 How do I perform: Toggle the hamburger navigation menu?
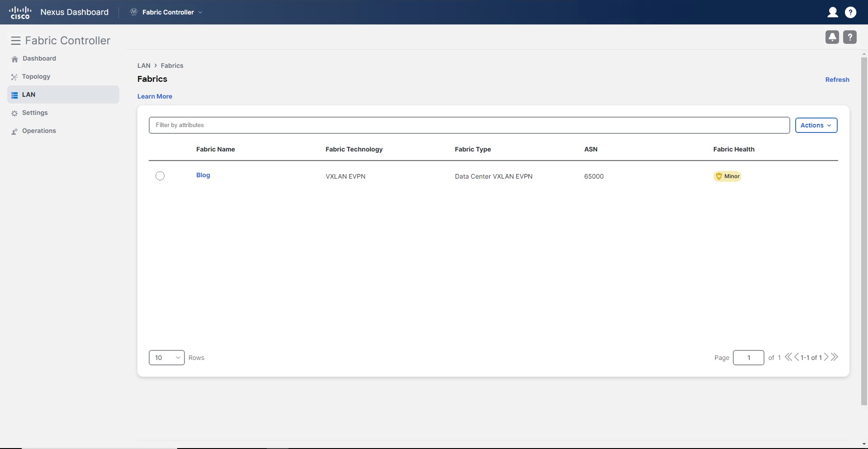click(16, 41)
